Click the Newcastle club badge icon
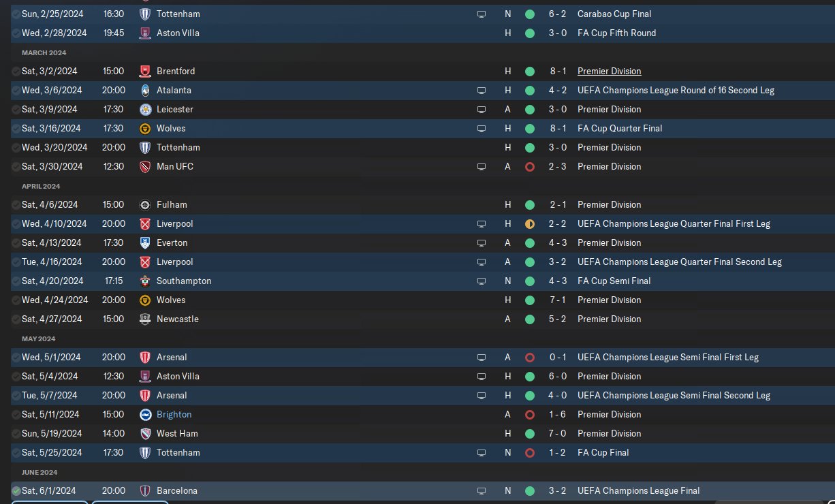835x504 pixels. pyautogui.click(x=145, y=319)
